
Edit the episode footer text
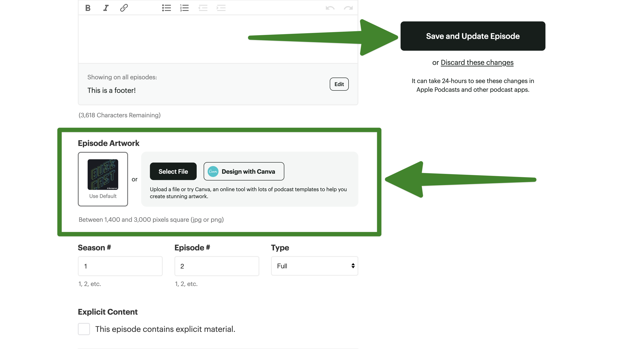pos(339,84)
